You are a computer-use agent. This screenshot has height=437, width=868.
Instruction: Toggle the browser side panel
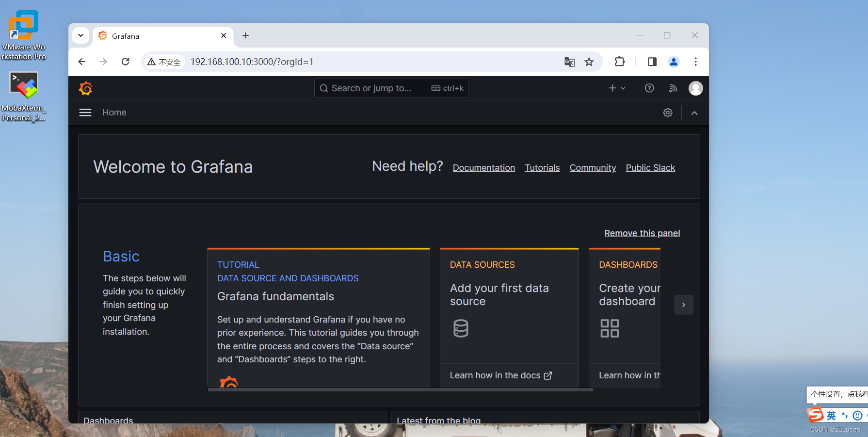point(652,62)
